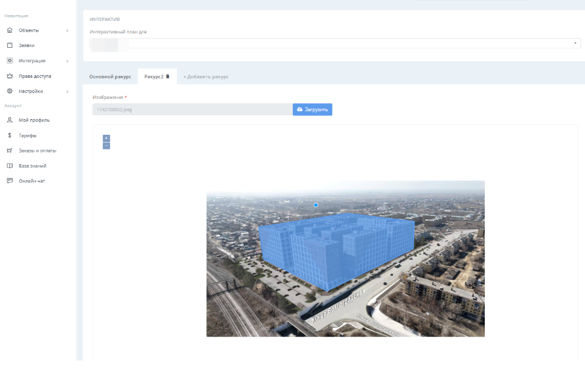The width and height of the screenshot is (585, 392).
Task: Open the Интерактивный план dropdown
Action: click(334, 43)
